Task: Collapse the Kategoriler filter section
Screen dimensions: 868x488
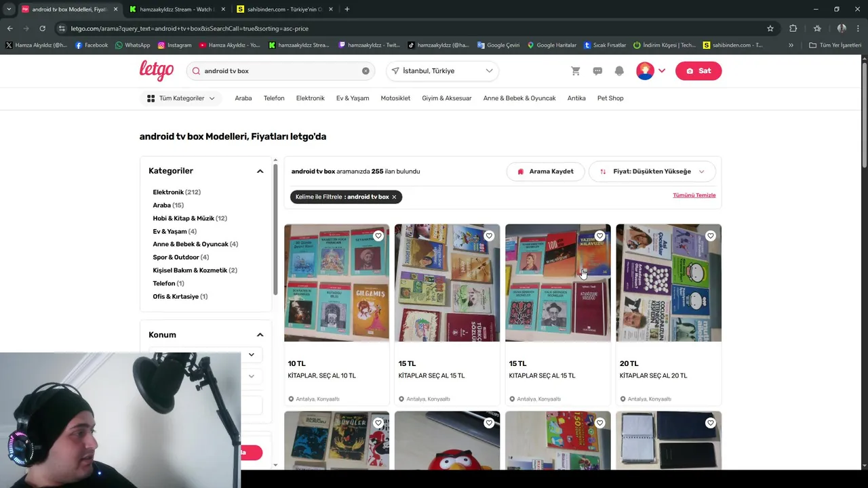Action: (260, 171)
